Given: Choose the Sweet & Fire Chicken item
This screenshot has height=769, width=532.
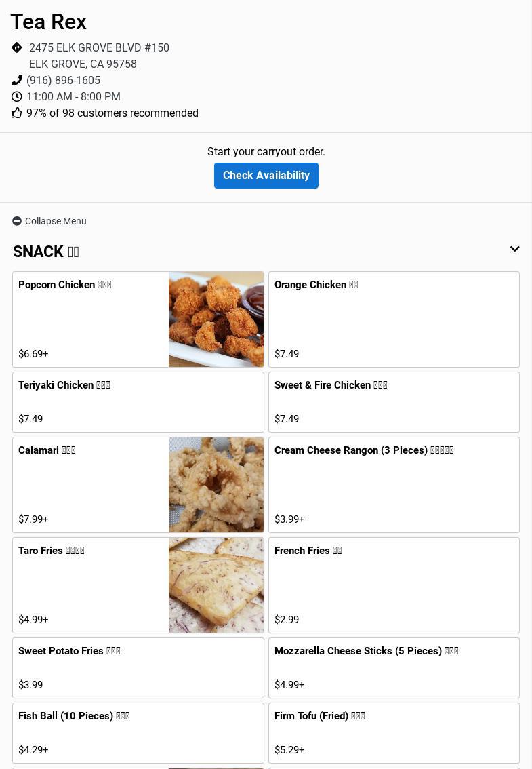Looking at the screenshot, I should tap(394, 402).
